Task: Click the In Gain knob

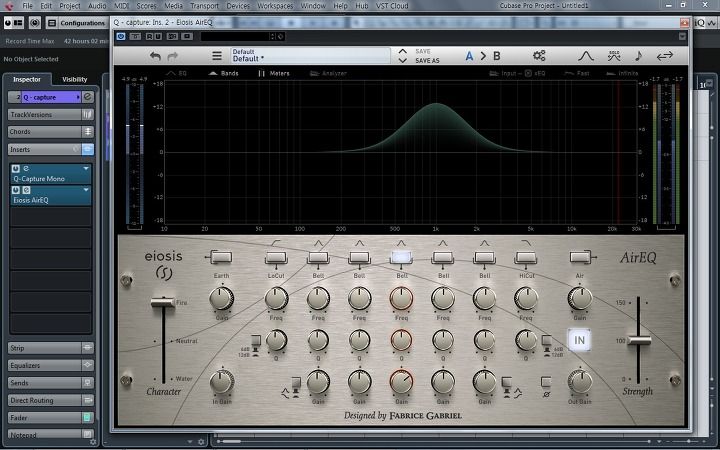Action: [222, 382]
